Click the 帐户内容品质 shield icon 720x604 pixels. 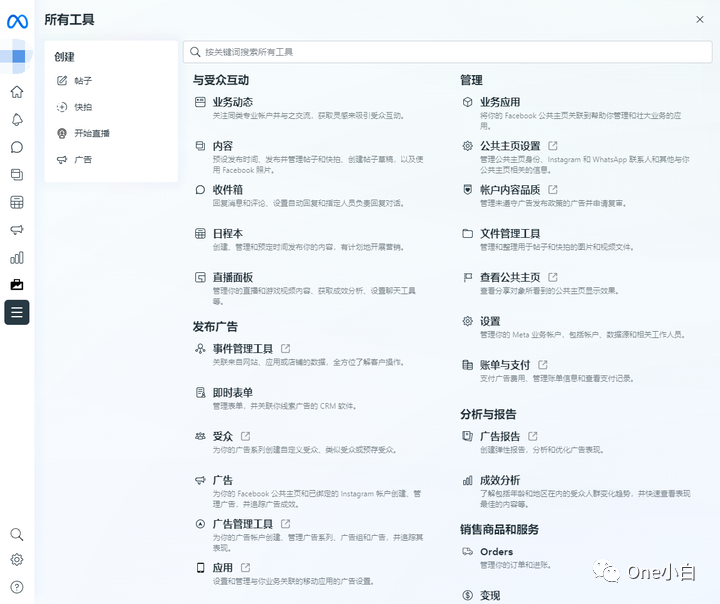(x=467, y=190)
